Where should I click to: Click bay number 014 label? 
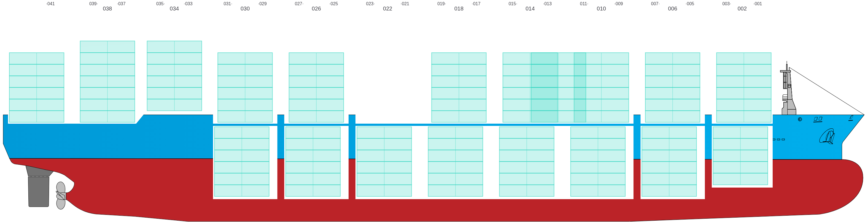pos(530,9)
